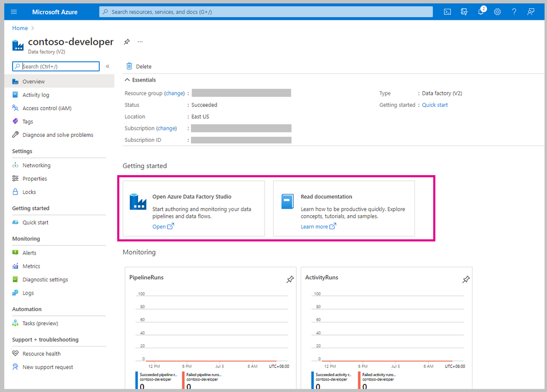Image resolution: width=547 pixels, height=392 pixels.
Task: Click change link next to Resource group
Action: point(175,93)
